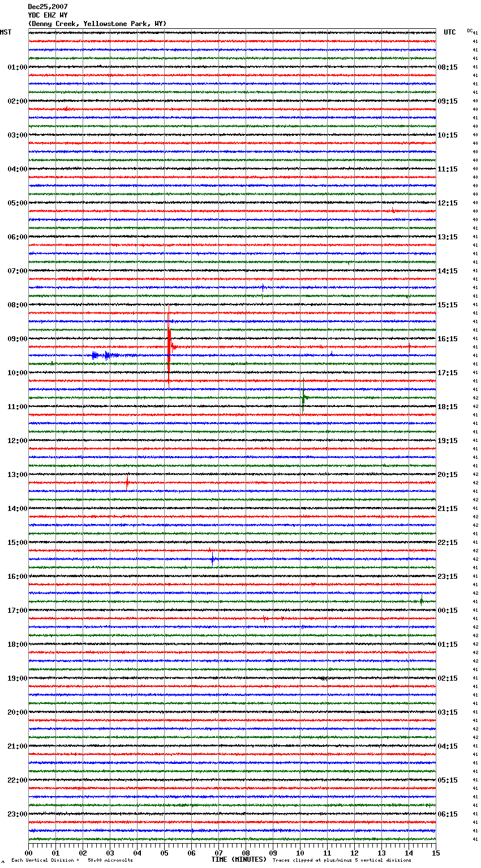The image size is (481, 868).
Task: Click the green spike before 17:00 near minute 14
Action: [x=421, y=601]
